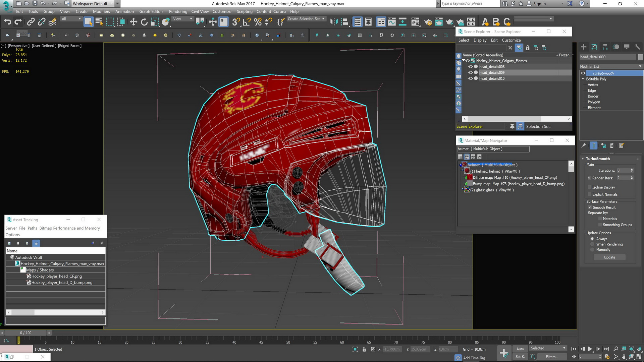Open the Selected key filter dropdown

[548, 348]
